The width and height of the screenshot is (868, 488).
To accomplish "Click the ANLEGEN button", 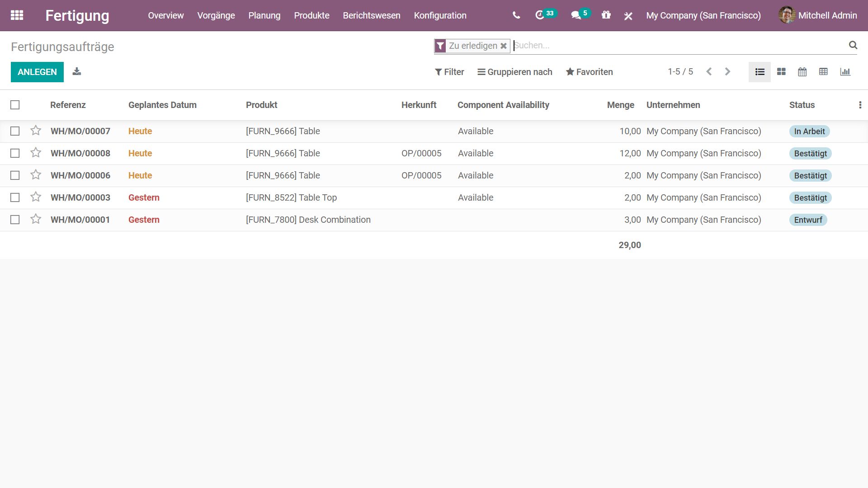I will pyautogui.click(x=37, y=72).
